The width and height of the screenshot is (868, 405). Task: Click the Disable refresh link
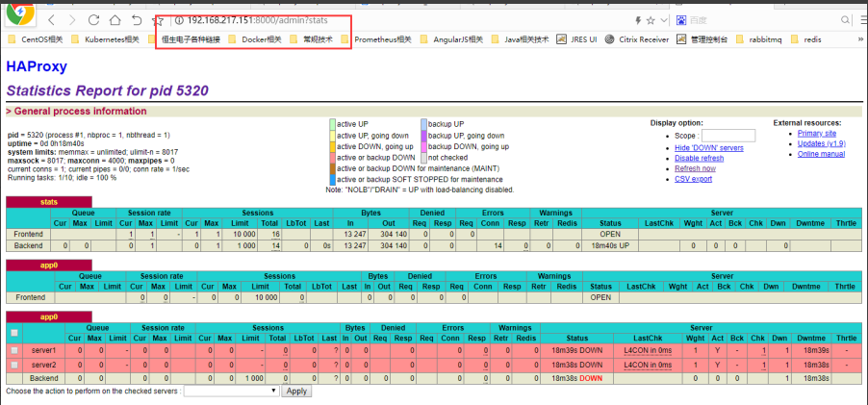[700, 158]
